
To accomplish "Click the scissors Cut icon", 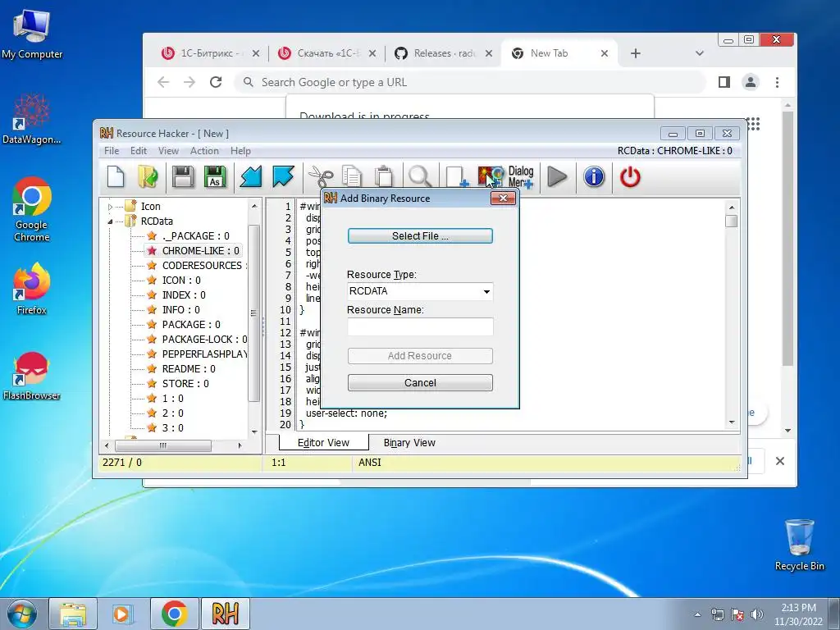I will (x=321, y=177).
